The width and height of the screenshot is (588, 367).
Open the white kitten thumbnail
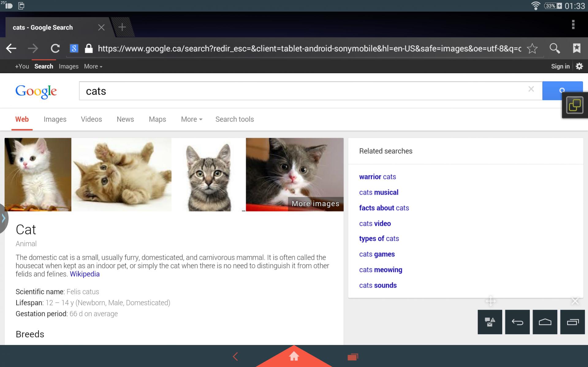click(x=38, y=174)
